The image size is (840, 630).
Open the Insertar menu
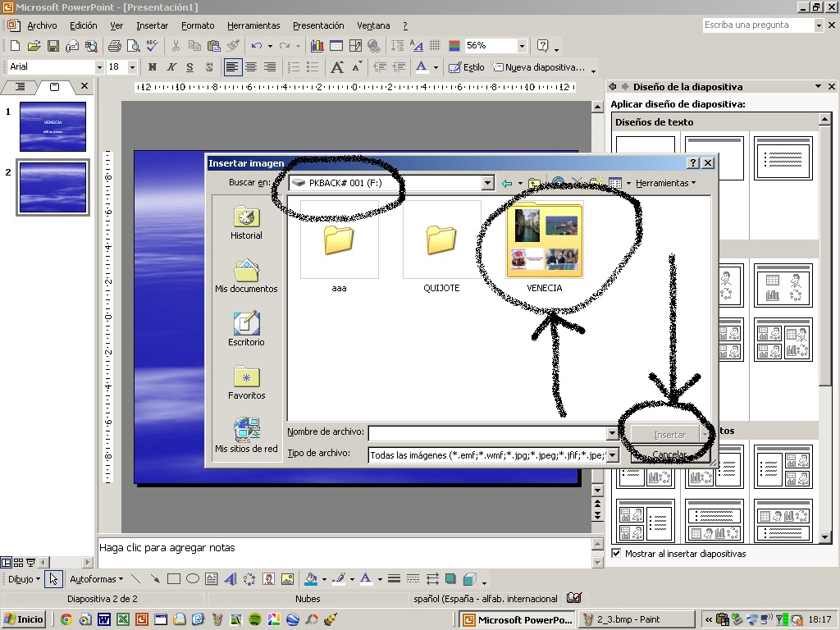tap(152, 25)
